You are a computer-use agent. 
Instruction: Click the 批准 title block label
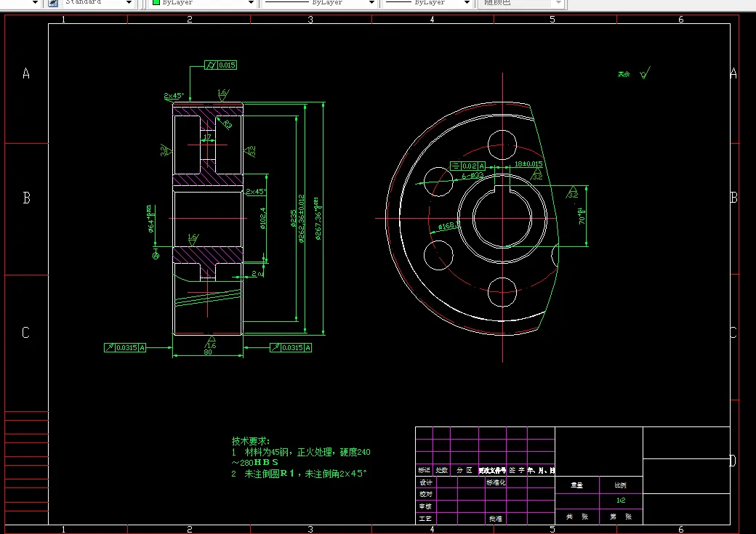pos(496,519)
